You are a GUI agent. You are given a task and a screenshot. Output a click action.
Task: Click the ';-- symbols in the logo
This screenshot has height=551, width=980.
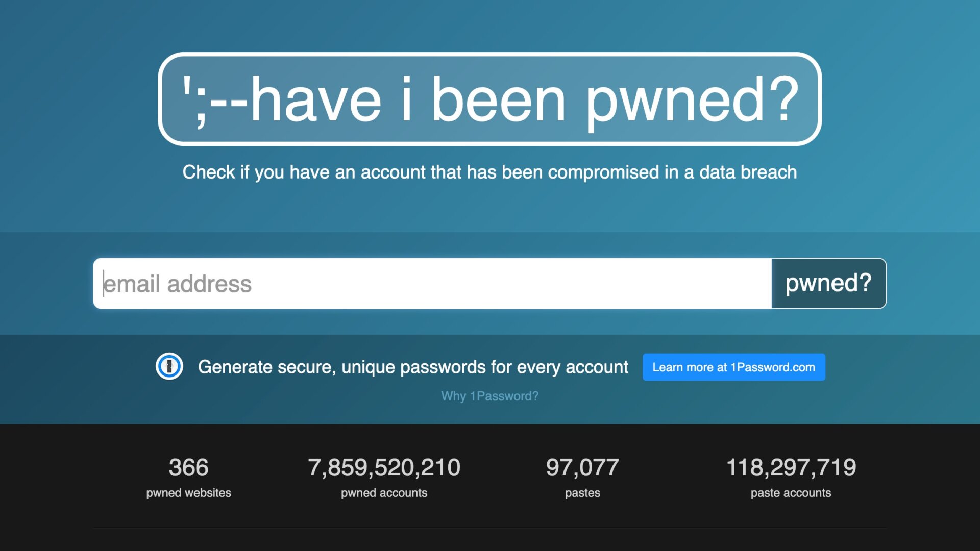(x=214, y=100)
